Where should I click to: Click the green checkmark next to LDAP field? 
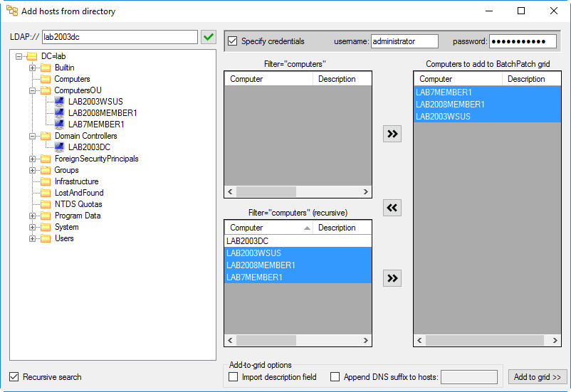coord(209,37)
